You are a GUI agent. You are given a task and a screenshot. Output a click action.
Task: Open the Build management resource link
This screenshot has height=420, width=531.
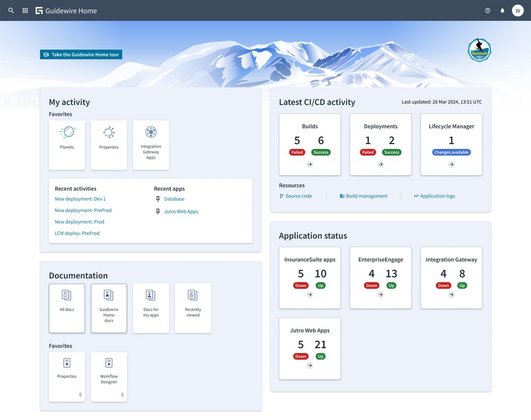363,196
